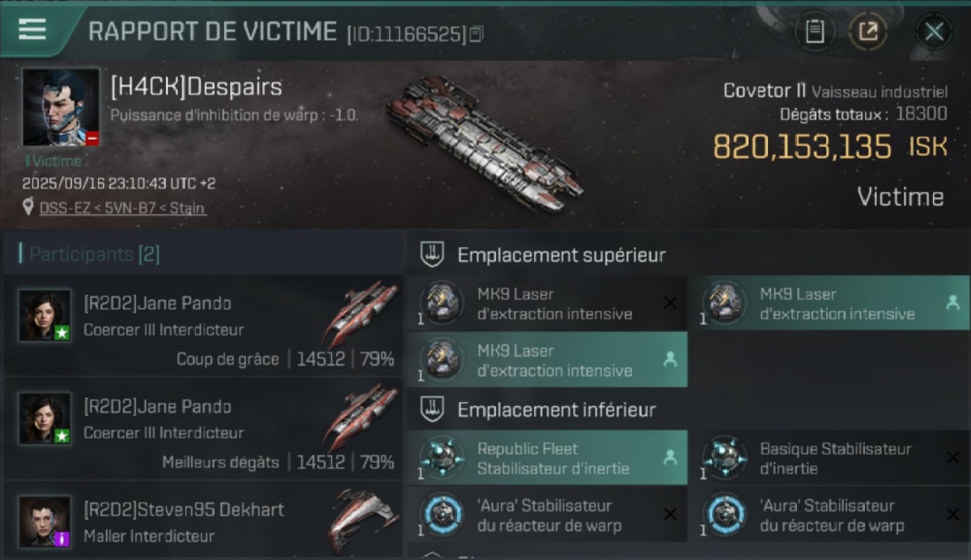This screenshot has width=971, height=560.
Task: Open Steven95 Dekhart's portrait
Action: coord(45,522)
